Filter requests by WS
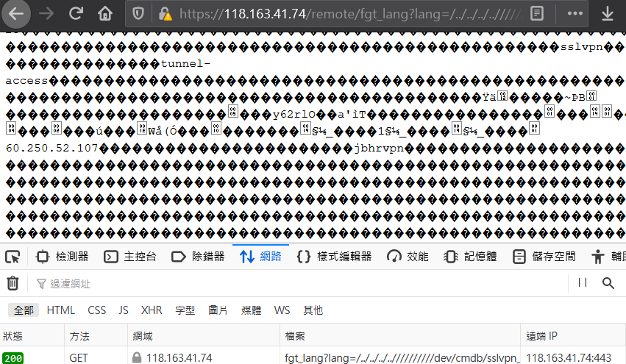Viewport: 626px width, 364px height. pyautogui.click(x=282, y=310)
